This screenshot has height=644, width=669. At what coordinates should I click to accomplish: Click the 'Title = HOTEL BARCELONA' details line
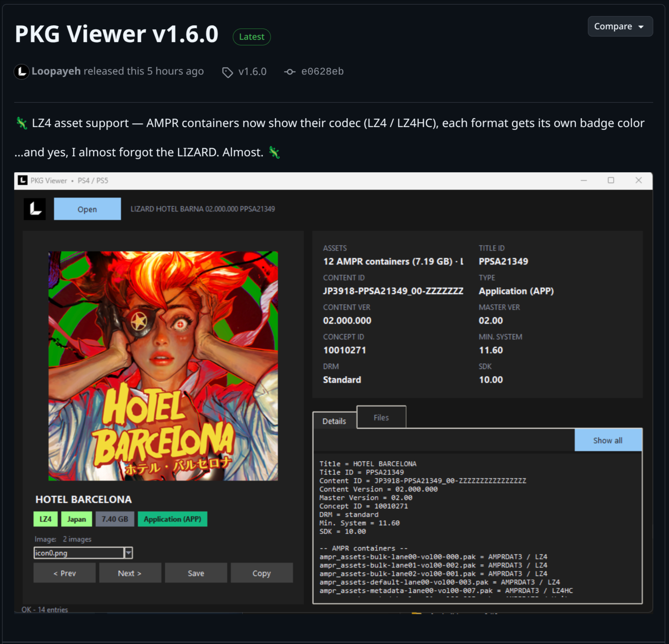coord(368,464)
